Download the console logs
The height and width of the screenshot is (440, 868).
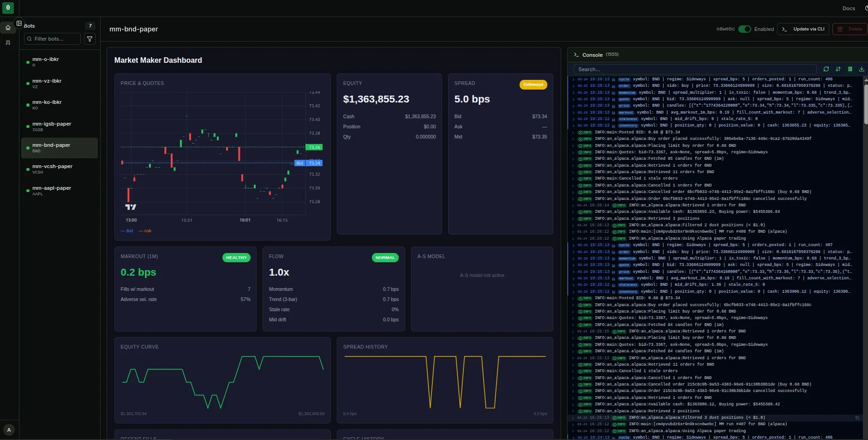click(862, 69)
